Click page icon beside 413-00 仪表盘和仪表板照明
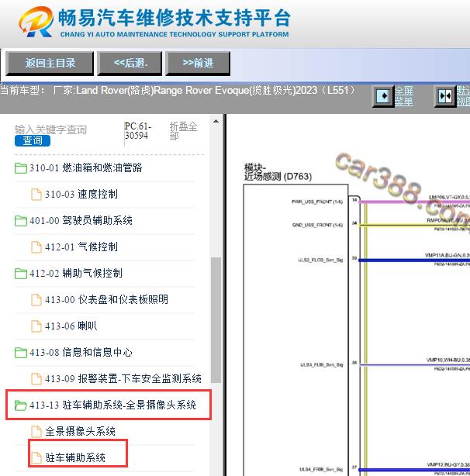 36,300
